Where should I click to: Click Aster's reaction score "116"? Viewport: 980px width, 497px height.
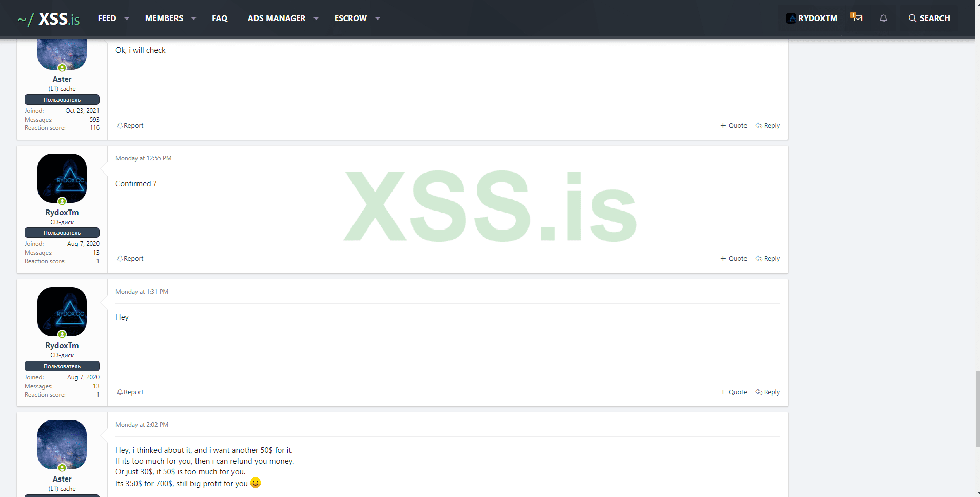point(95,128)
